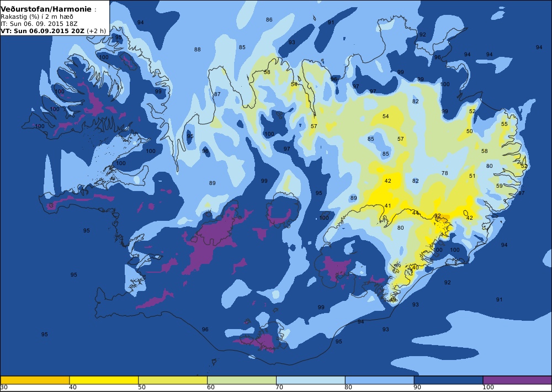Click the bright yellow 40–50 legend swatch
This screenshot has height=392, width=552.
point(104,380)
